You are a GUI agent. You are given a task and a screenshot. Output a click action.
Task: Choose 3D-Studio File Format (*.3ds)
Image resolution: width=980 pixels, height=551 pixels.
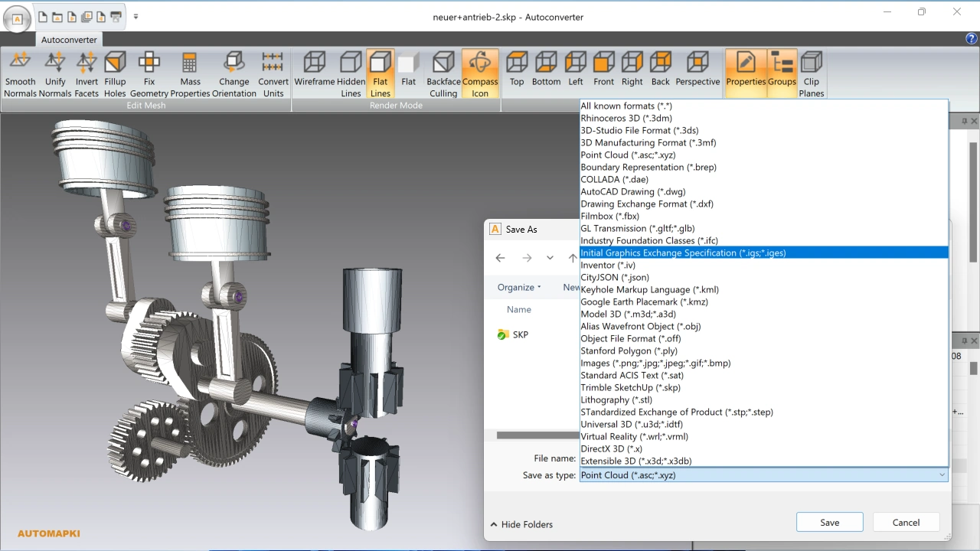point(763,130)
